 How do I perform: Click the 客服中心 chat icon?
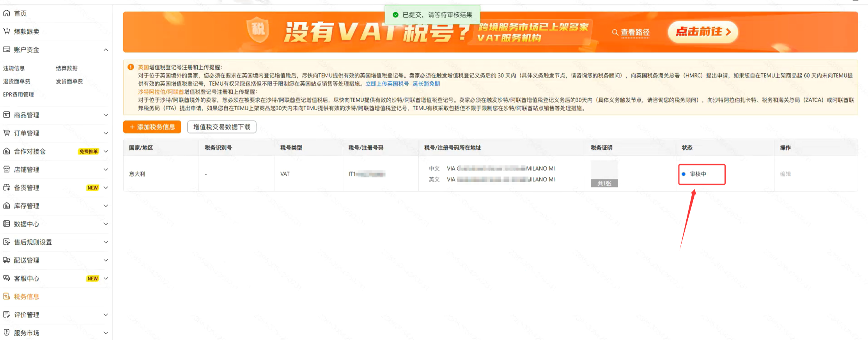[7, 278]
